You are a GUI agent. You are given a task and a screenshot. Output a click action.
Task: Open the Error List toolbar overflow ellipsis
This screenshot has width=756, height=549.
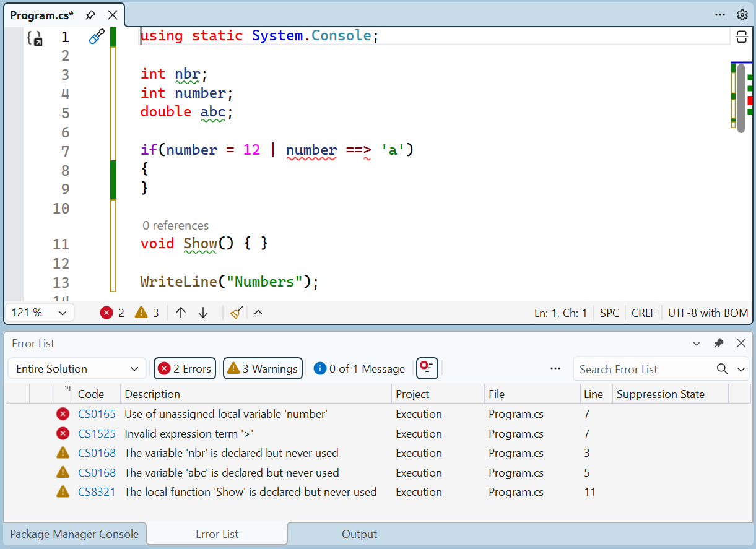point(555,369)
